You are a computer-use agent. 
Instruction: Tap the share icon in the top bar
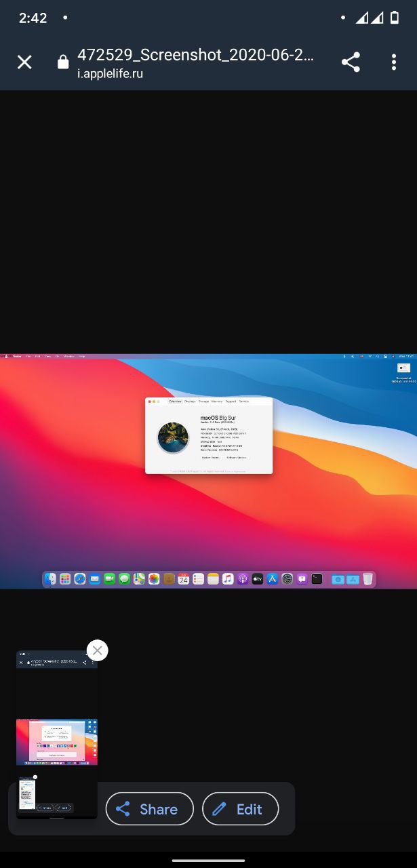click(351, 62)
